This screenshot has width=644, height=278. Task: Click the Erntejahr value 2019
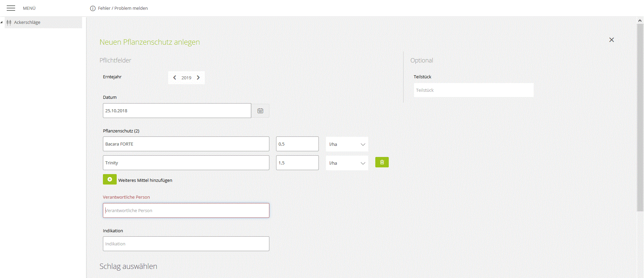pos(186,78)
